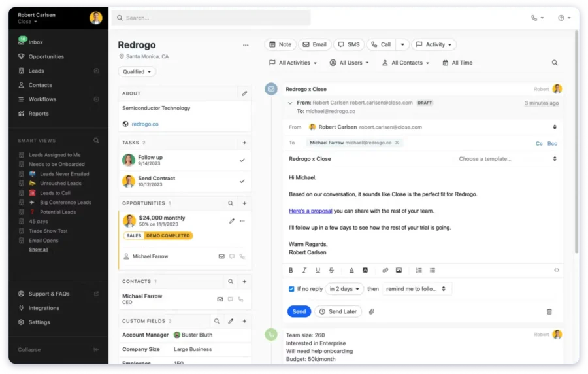Expand call options dropdown arrow
The image size is (588, 374).
[402, 44]
